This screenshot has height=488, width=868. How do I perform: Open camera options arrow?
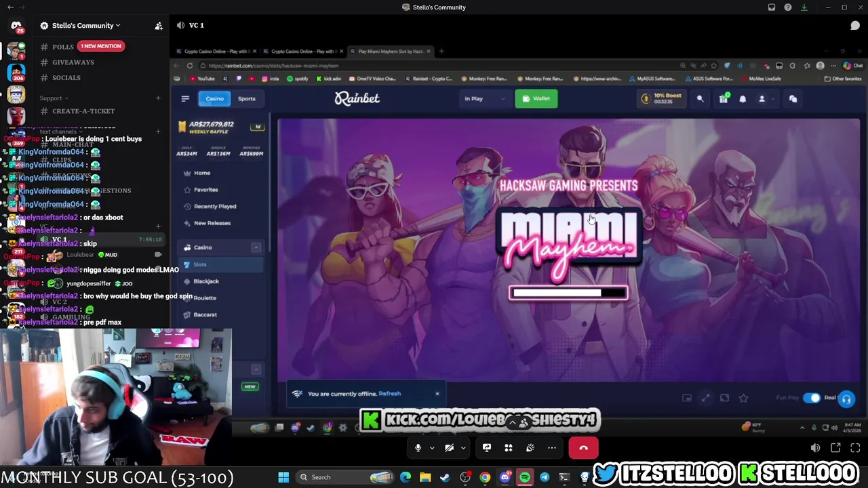[x=463, y=448]
